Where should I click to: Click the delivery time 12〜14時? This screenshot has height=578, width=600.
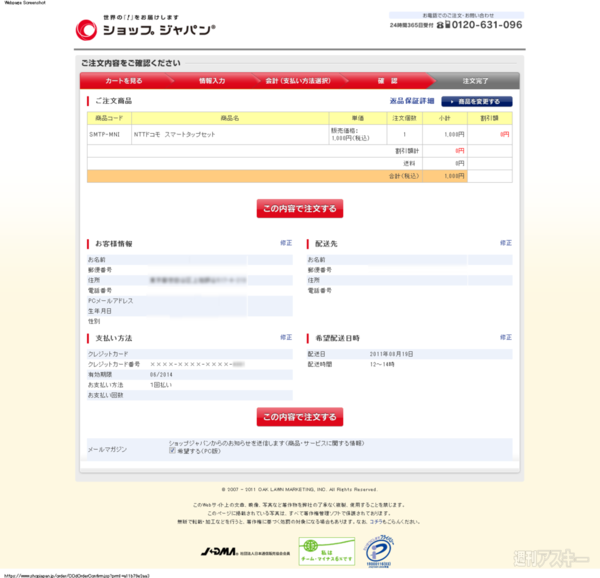pos(382,364)
